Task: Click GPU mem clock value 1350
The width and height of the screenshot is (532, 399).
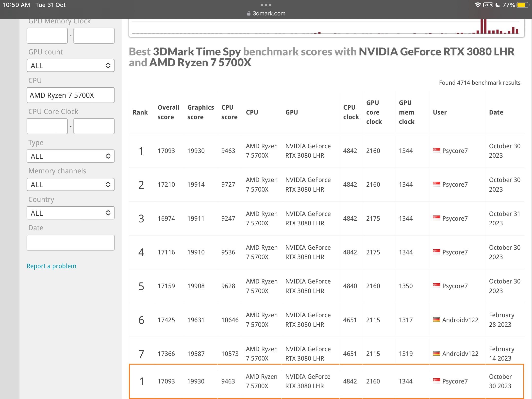Action: 406,286
